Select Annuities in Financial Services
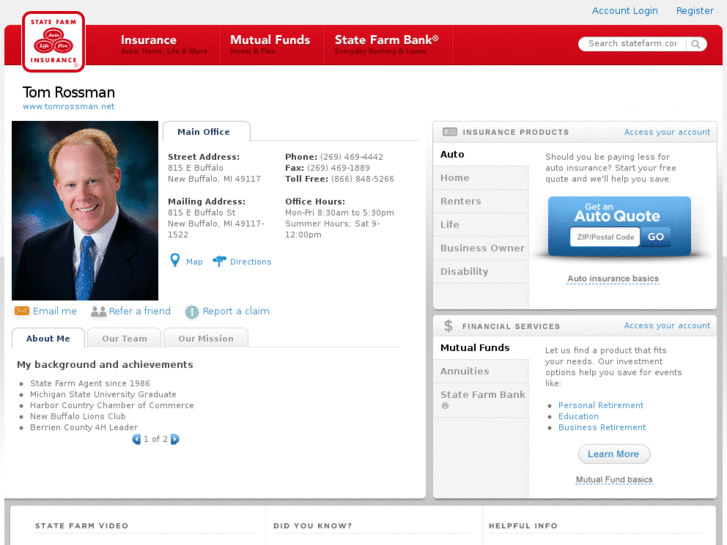 pos(481,371)
